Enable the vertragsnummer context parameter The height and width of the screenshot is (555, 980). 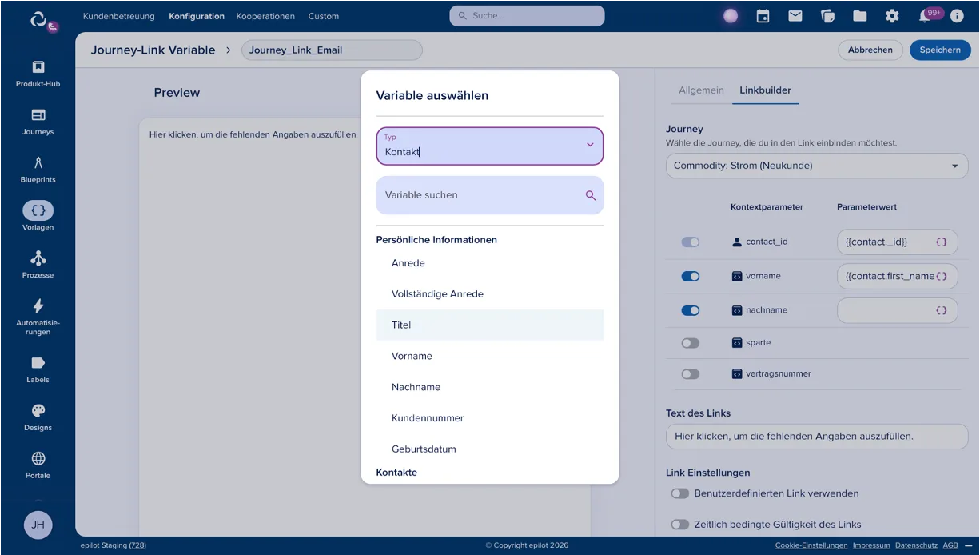pos(690,374)
